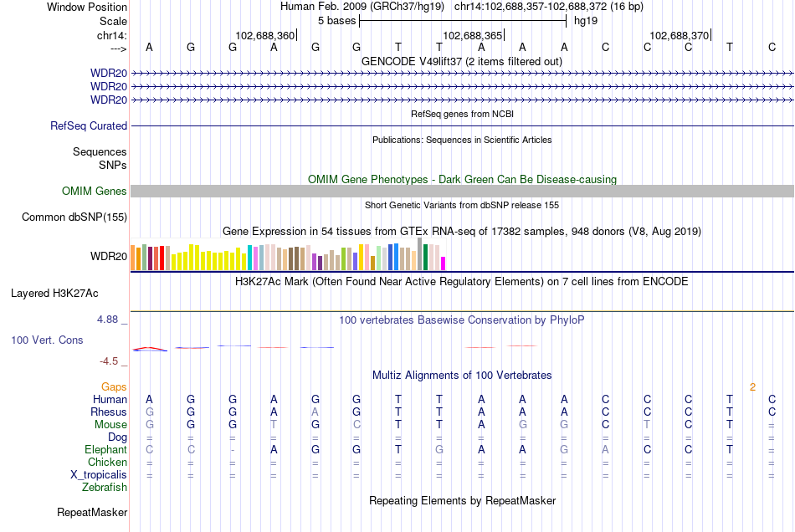795x532 pixels.
Task: Click the GENCODE V49lift37 track title
Action: [461, 61]
